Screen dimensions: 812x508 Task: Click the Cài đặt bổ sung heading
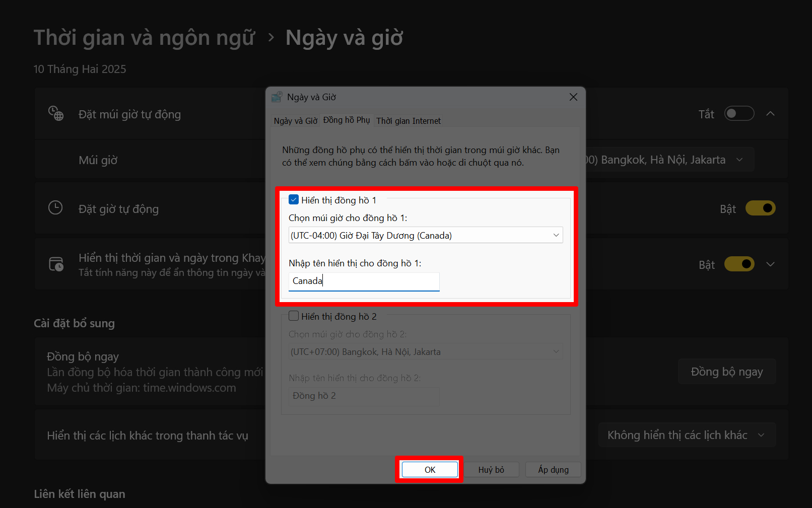(x=74, y=323)
